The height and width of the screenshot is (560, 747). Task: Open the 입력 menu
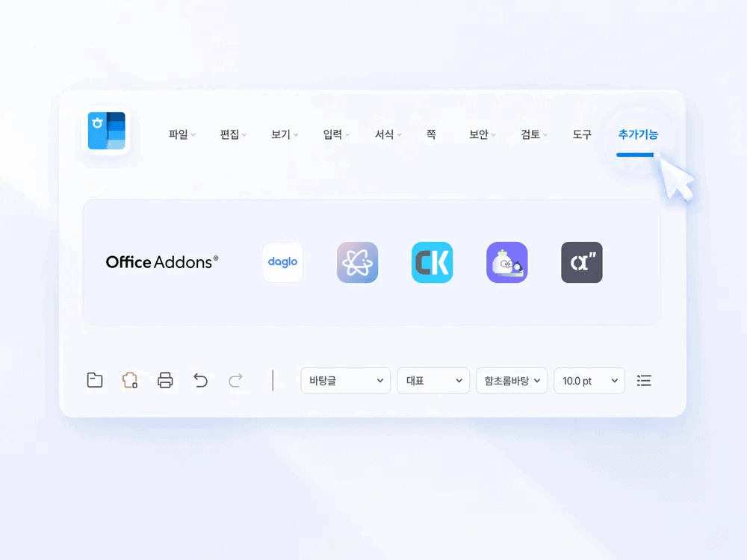click(336, 134)
